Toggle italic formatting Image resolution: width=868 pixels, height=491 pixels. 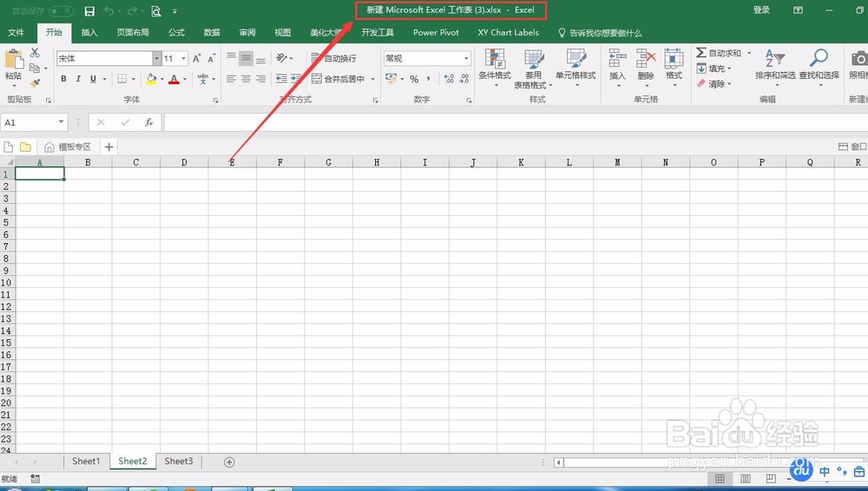78,79
